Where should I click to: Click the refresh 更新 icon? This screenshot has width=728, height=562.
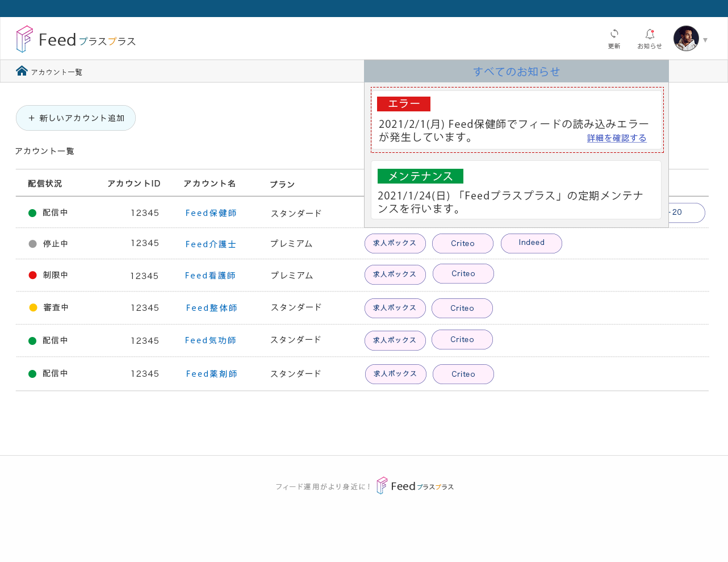[614, 34]
